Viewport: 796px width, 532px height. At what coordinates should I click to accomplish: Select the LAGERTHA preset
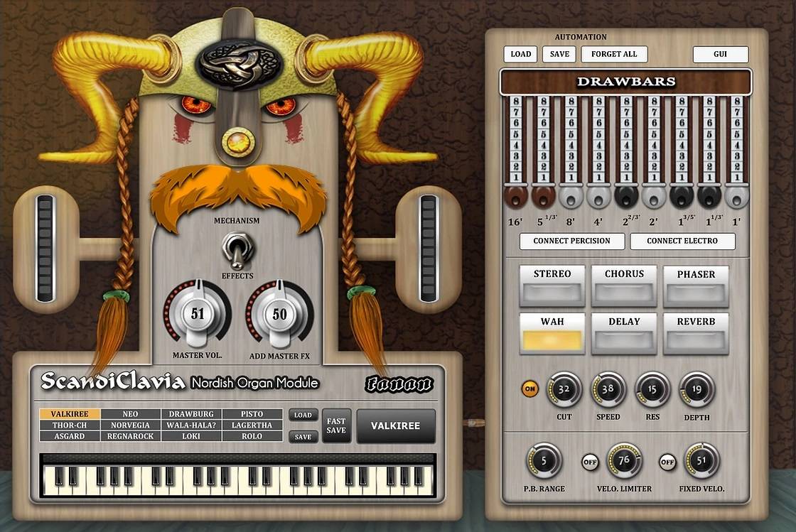pos(252,425)
